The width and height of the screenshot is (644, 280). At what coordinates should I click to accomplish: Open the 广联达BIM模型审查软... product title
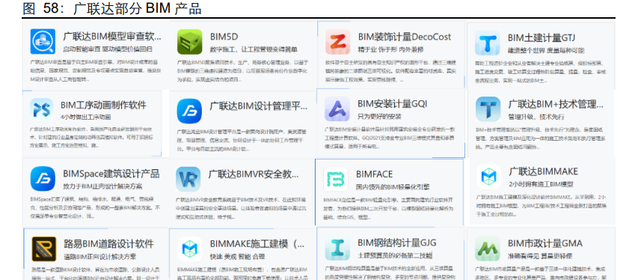click(112, 37)
